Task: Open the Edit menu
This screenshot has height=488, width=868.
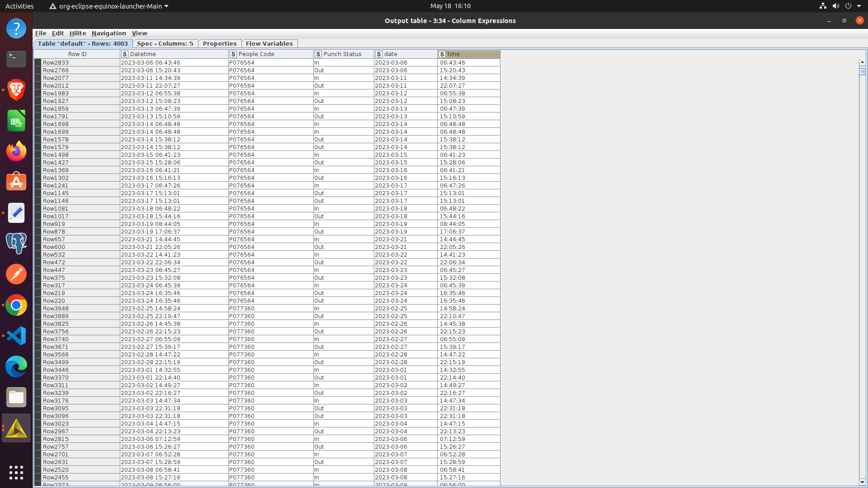Action: [x=57, y=33]
